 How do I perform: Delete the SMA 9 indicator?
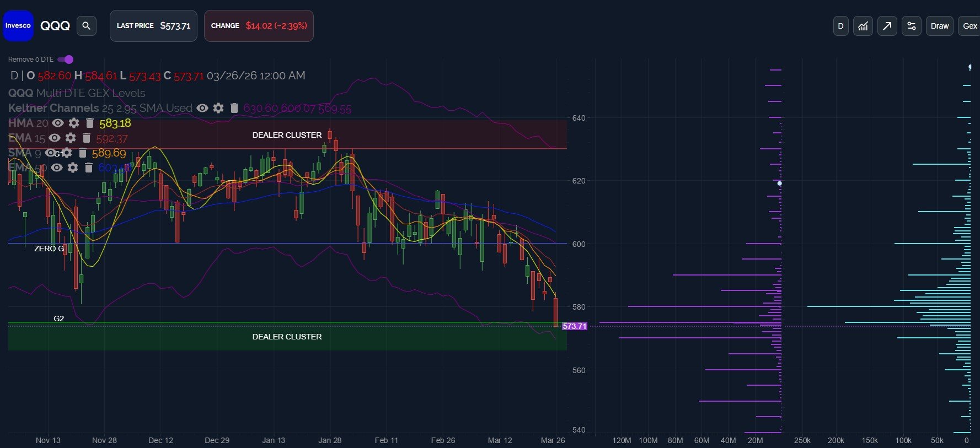click(x=83, y=153)
